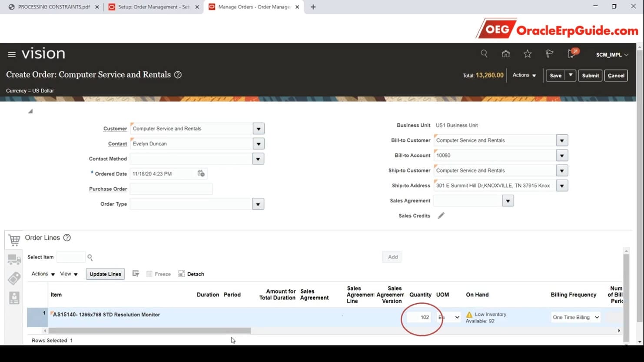This screenshot has width=644, height=362.
Task: Open the Order Lines Actions menu
Action: [x=43, y=274]
